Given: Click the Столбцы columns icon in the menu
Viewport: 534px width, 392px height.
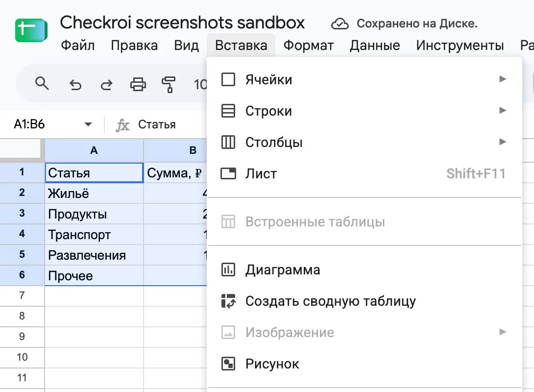Looking at the screenshot, I should [x=228, y=142].
